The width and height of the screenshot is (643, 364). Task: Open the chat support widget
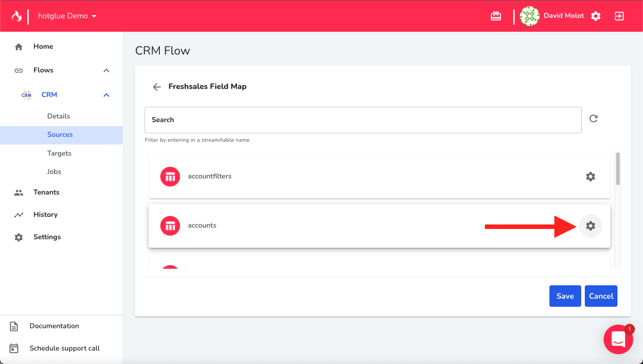[618, 339]
